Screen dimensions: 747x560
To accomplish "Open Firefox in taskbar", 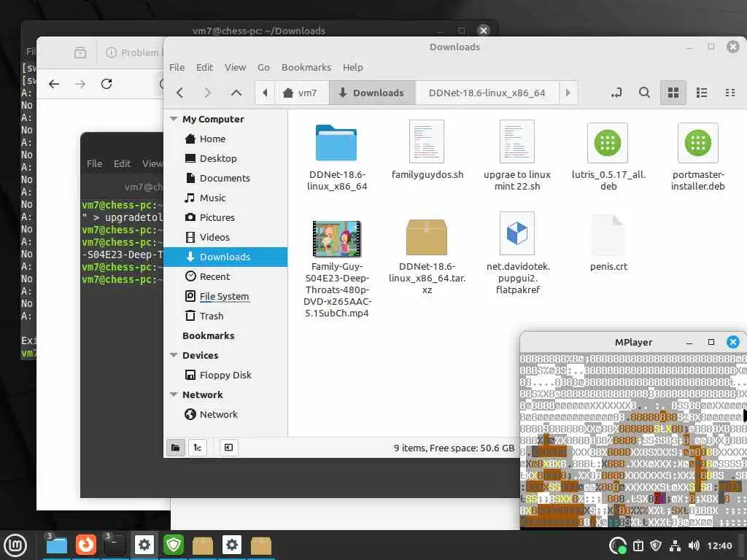I will 86,545.
